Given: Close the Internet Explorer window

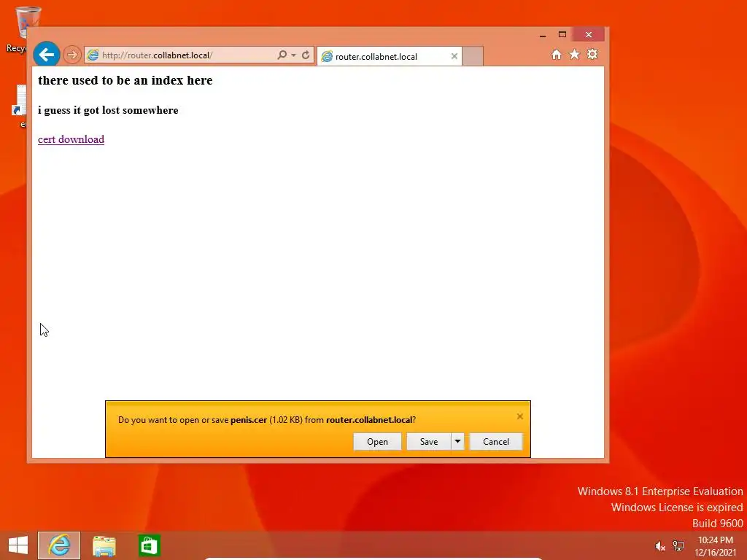Looking at the screenshot, I should coord(589,35).
